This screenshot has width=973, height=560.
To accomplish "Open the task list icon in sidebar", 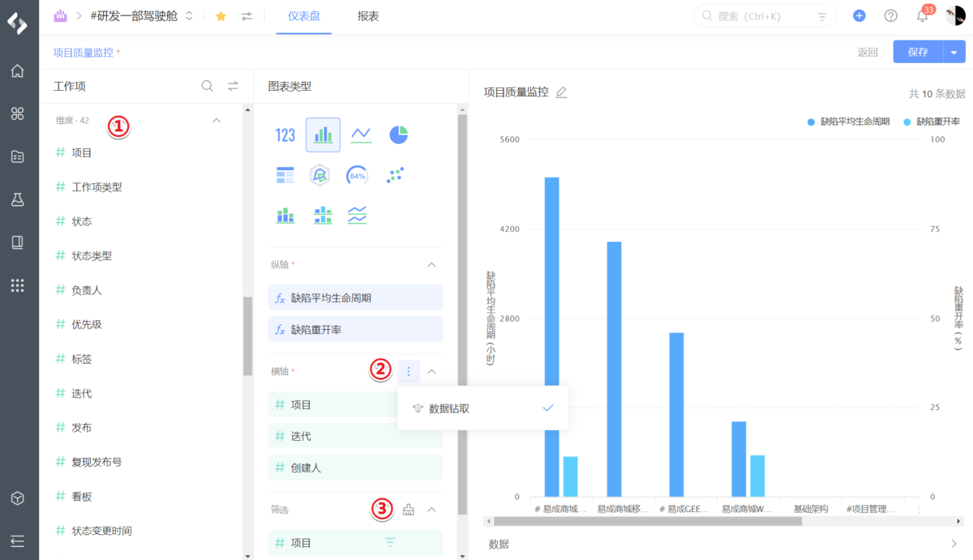I will pyautogui.click(x=18, y=156).
